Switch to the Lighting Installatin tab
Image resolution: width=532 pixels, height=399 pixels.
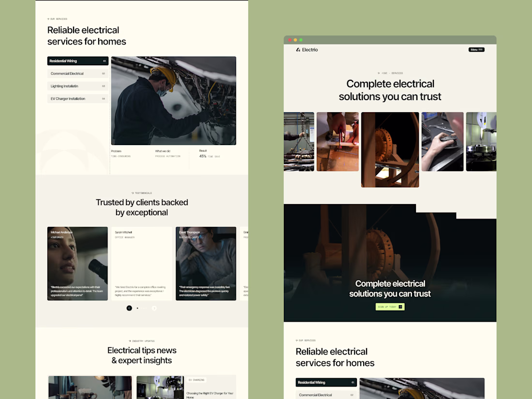click(78, 86)
